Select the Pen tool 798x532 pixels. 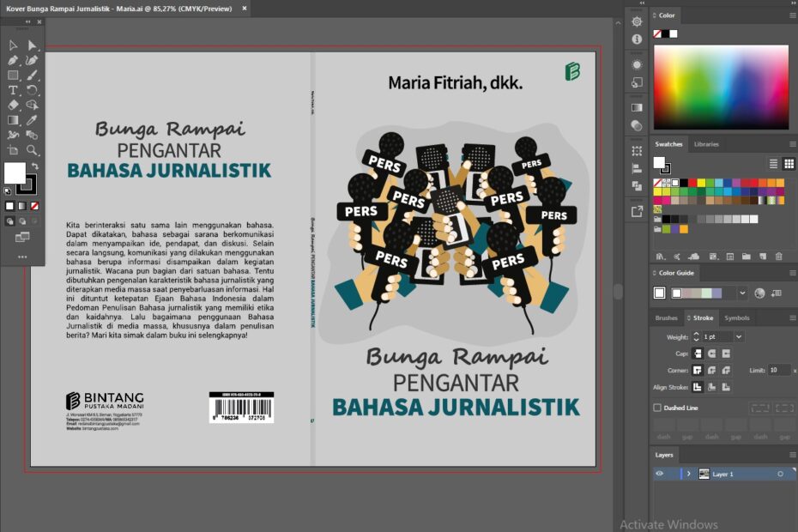pos(11,62)
